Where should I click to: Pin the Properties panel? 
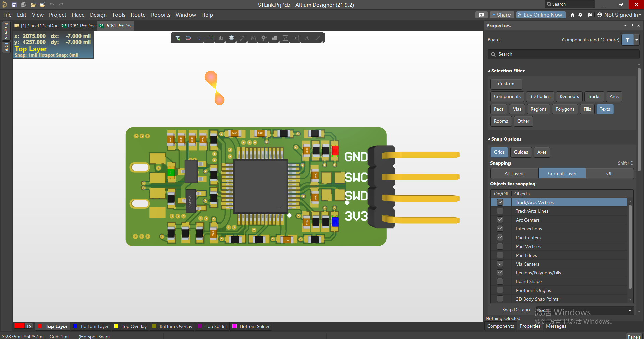pos(632,26)
